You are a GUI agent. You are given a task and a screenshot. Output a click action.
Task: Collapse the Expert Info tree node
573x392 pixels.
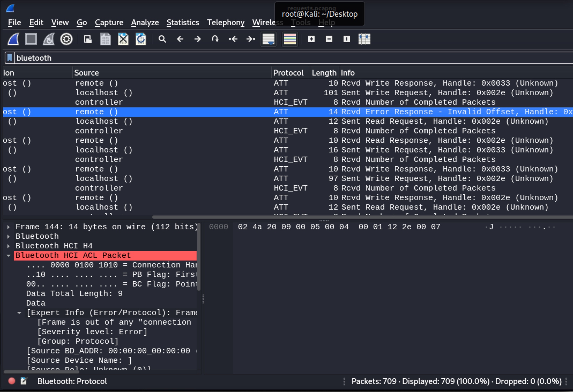(19, 313)
